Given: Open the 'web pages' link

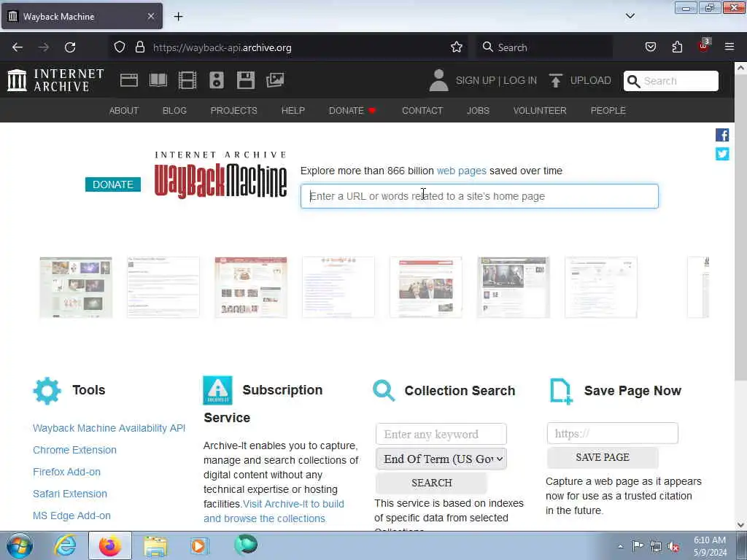Looking at the screenshot, I should (462, 171).
